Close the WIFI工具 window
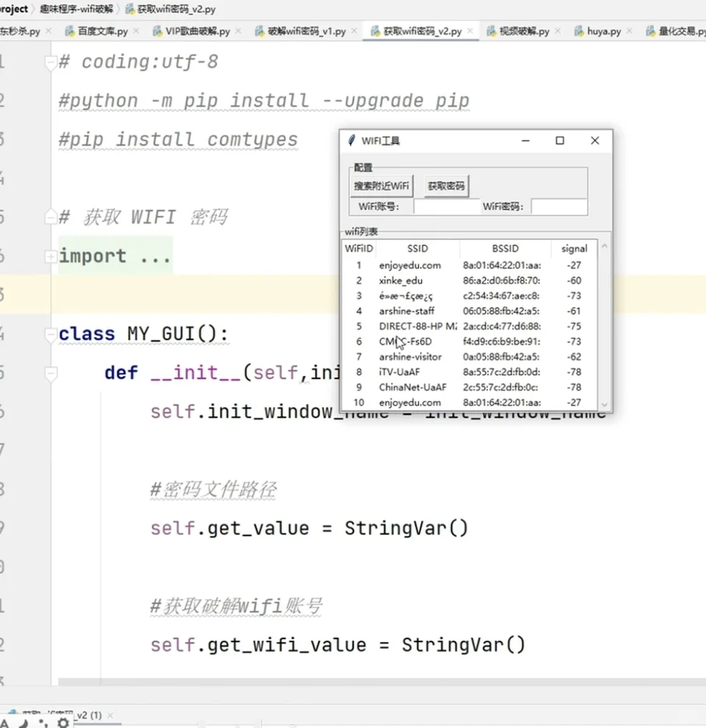The image size is (706, 728). tap(595, 140)
